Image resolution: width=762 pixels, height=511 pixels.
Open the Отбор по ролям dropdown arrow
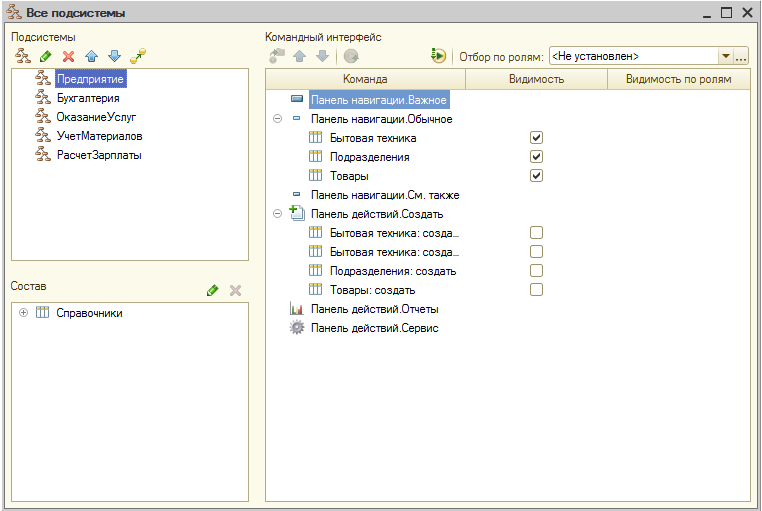(725, 57)
